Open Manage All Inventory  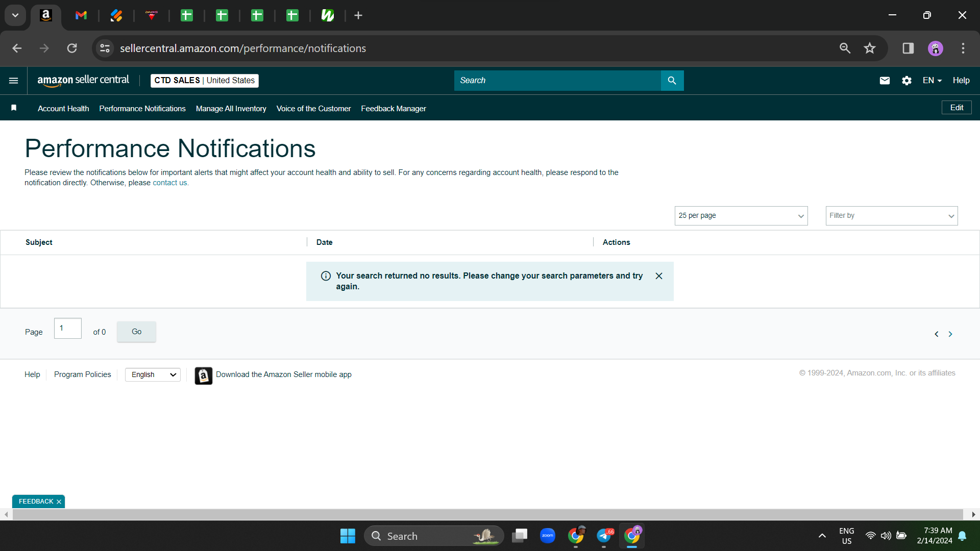point(231,109)
